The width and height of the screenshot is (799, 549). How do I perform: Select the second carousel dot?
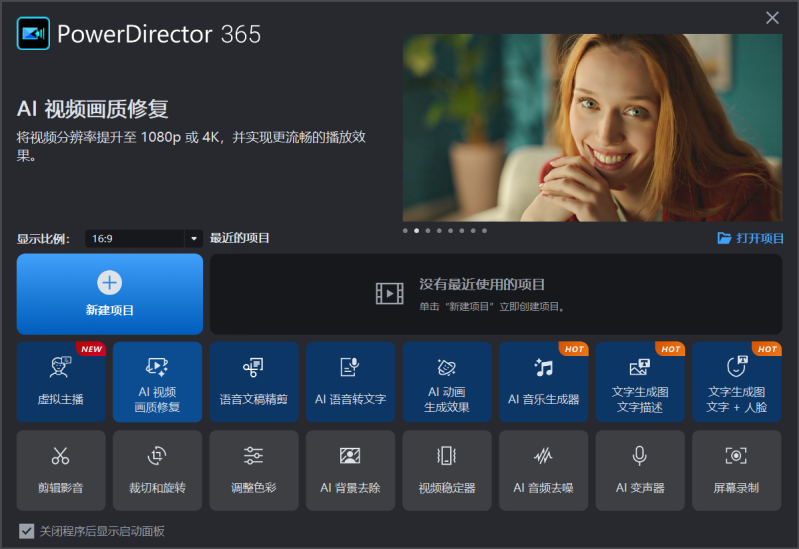point(416,231)
